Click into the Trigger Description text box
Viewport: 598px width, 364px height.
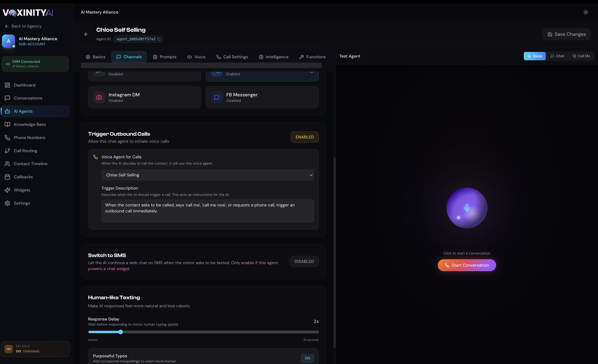207,211
